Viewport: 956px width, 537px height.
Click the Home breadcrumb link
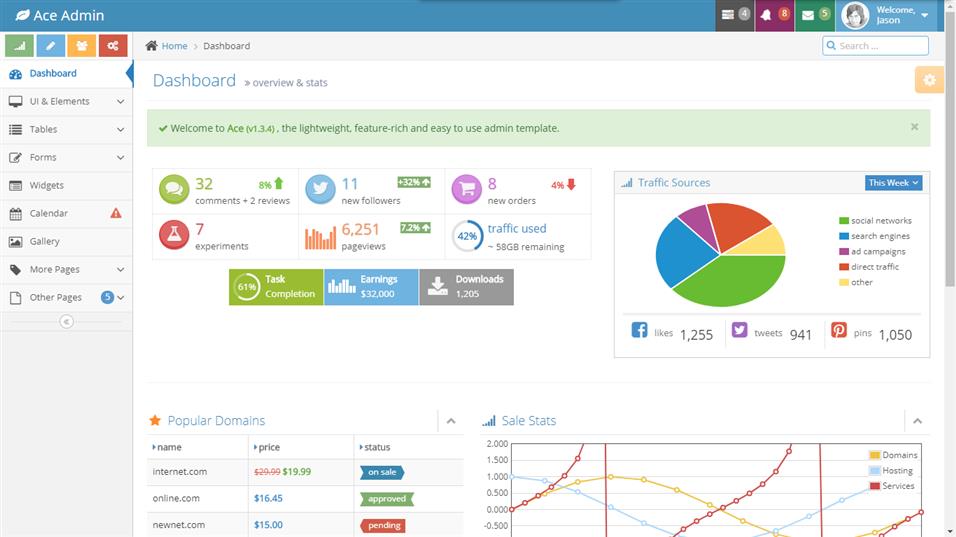point(174,46)
